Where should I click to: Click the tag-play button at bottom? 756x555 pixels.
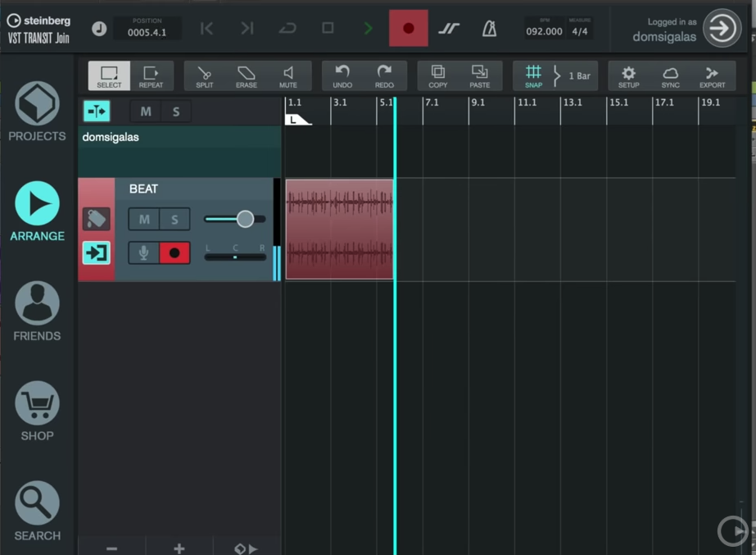(247, 548)
